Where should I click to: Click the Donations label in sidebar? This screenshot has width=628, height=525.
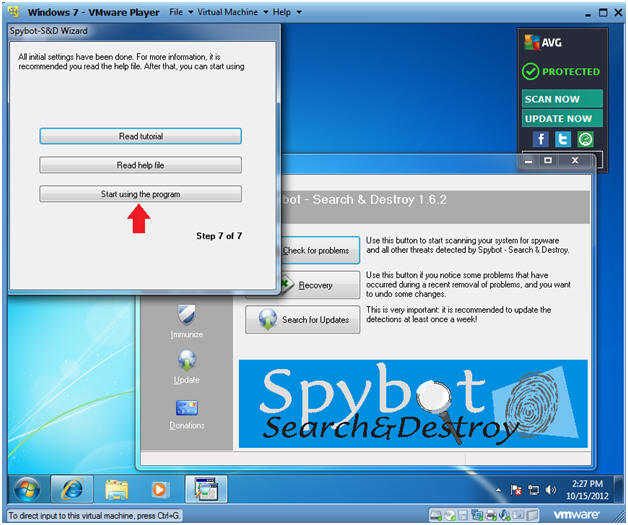(x=187, y=425)
